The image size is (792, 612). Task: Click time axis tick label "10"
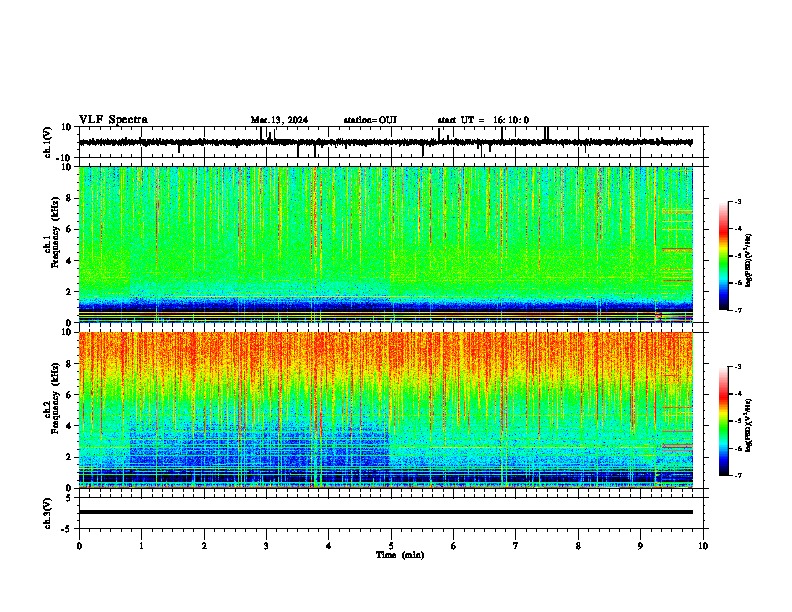coord(703,546)
